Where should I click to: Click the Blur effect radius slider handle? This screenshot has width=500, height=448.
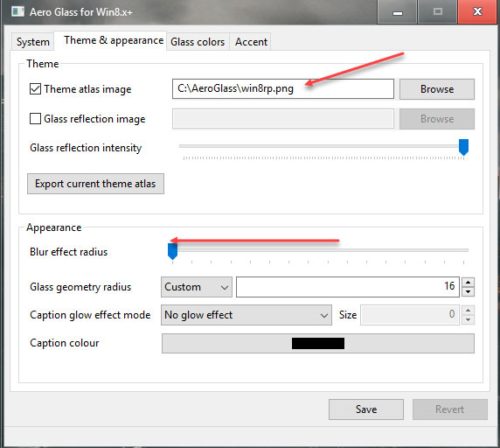tap(172, 251)
